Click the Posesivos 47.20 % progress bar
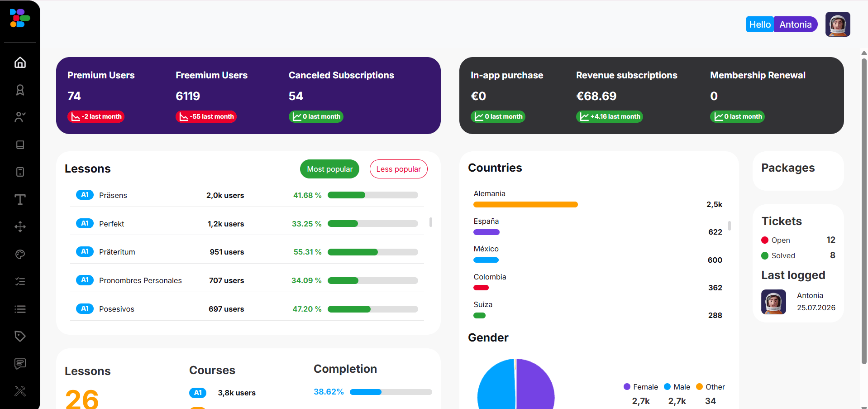 (373, 309)
